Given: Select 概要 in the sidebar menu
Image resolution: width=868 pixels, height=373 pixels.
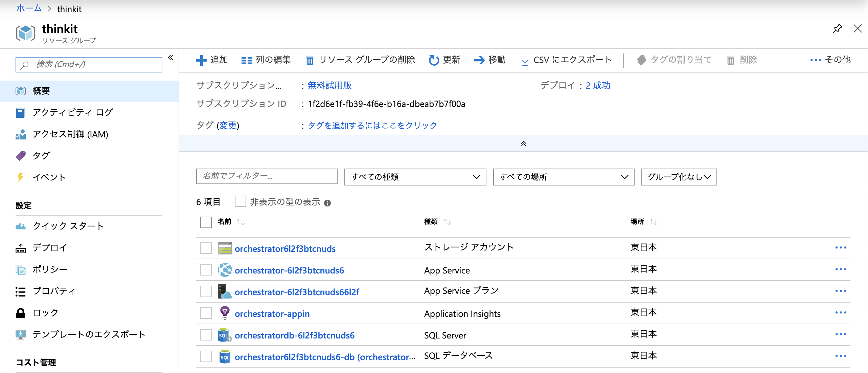Looking at the screenshot, I should pos(89,91).
